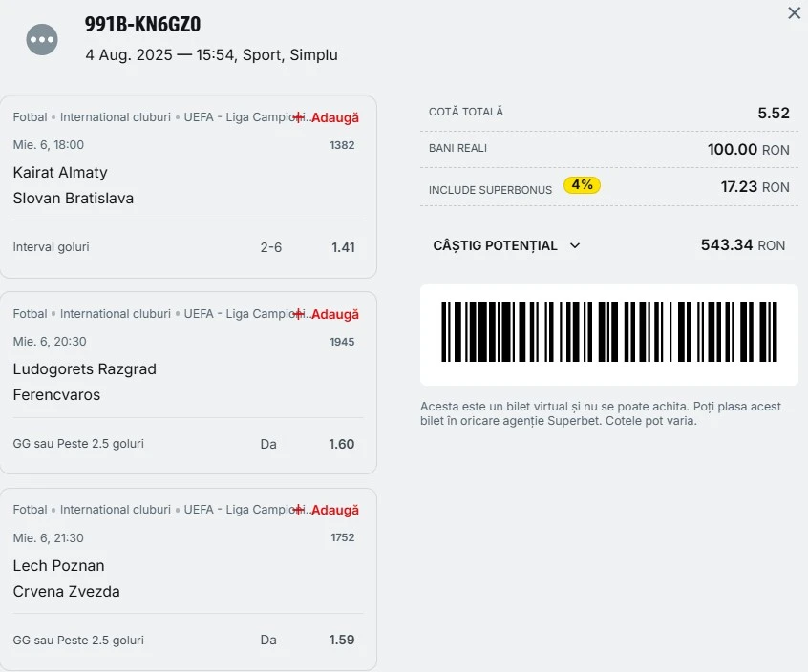Click the 4% superbonus badge
Screen dimensions: 808x672
pos(582,185)
